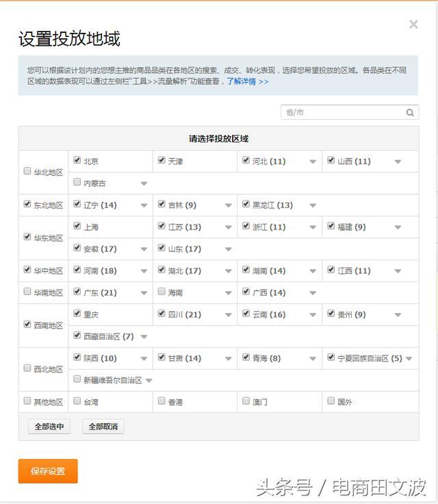The width and height of the screenshot is (438, 504).
Task: Click the 全部选中 button
Action: [x=49, y=427]
